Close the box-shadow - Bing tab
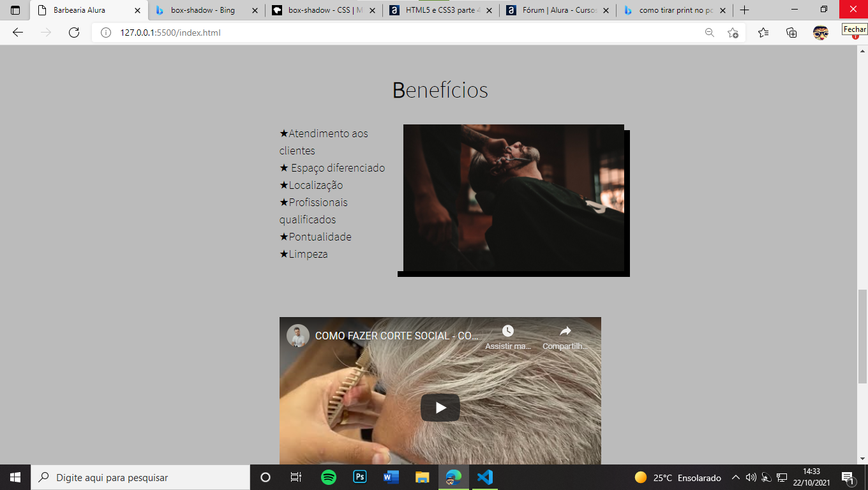Viewport: 868px width, 490px height. [255, 10]
